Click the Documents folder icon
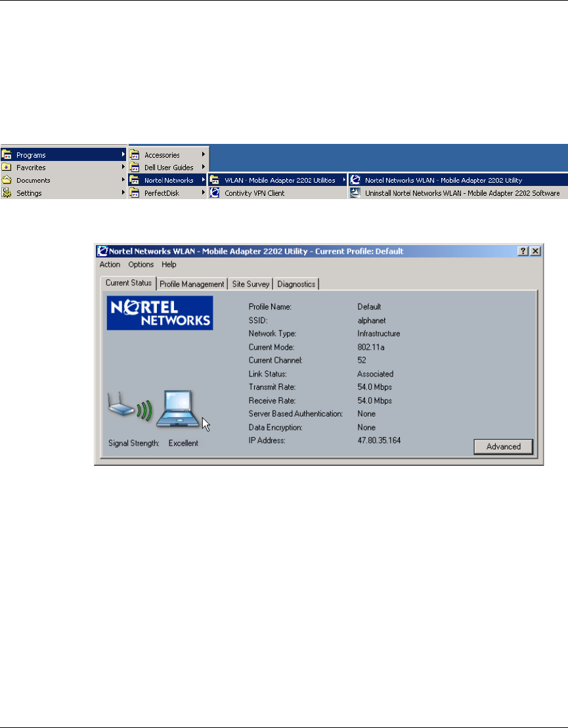 [x=7, y=180]
